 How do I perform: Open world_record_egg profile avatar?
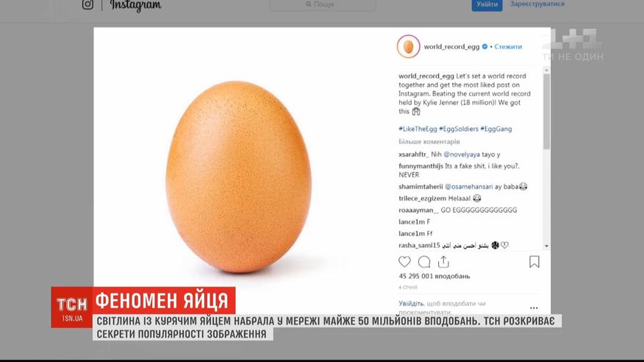click(408, 46)
